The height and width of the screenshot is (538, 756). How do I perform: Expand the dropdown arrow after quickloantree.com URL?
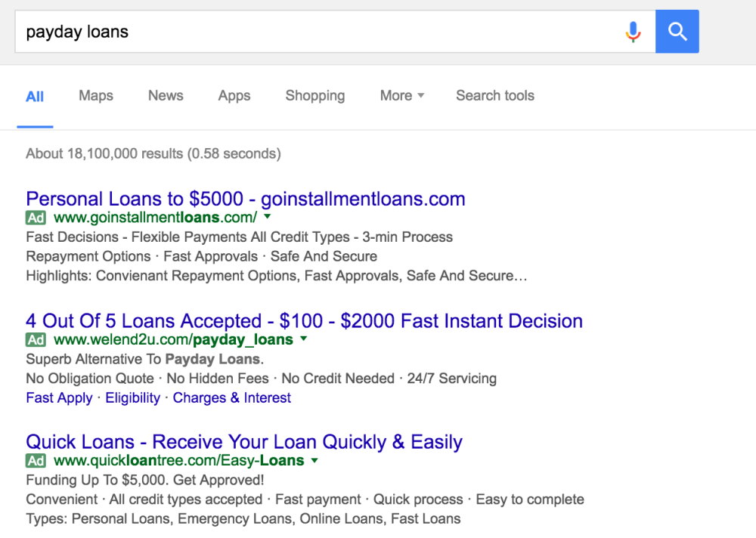tap(314, 460)
